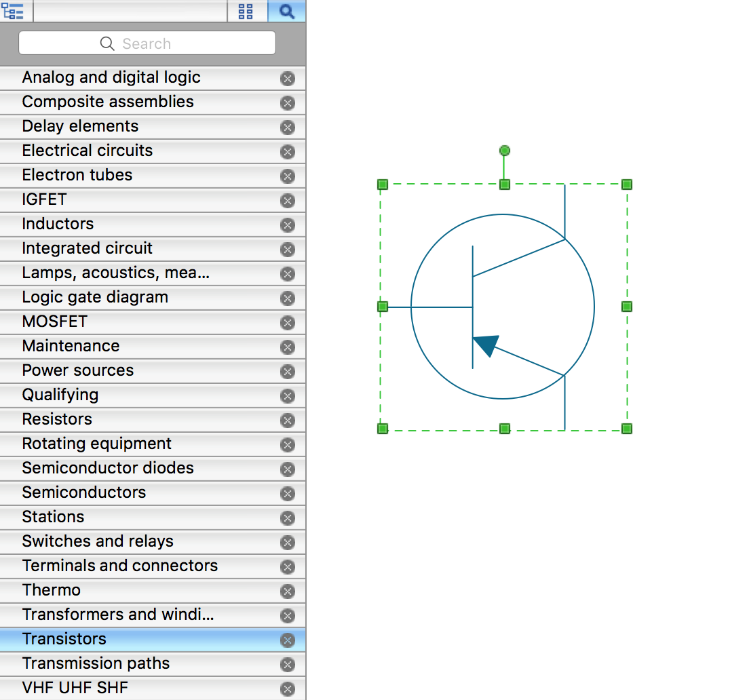
Task: Open Terminals and connectors library
Action: [153, 567]
